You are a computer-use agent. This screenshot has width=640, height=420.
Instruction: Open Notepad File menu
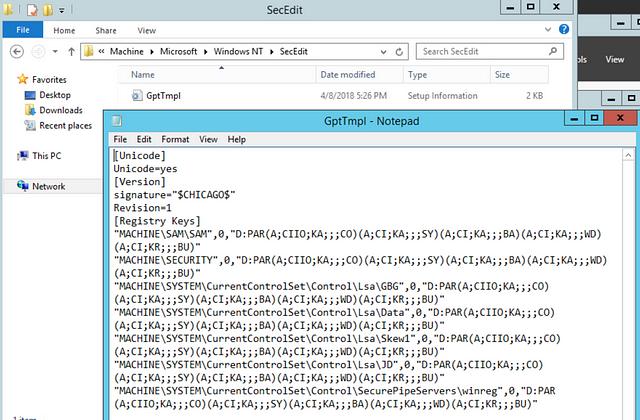click(x=120, y=140)
